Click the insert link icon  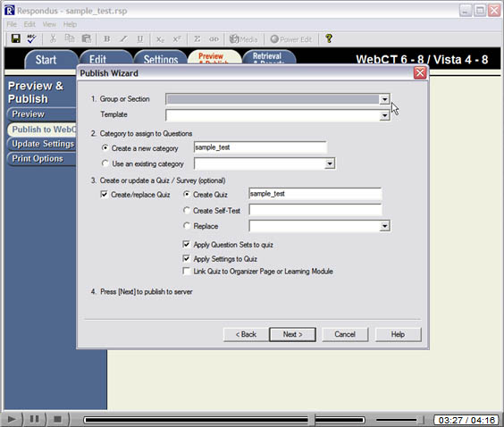pos(214,39)
